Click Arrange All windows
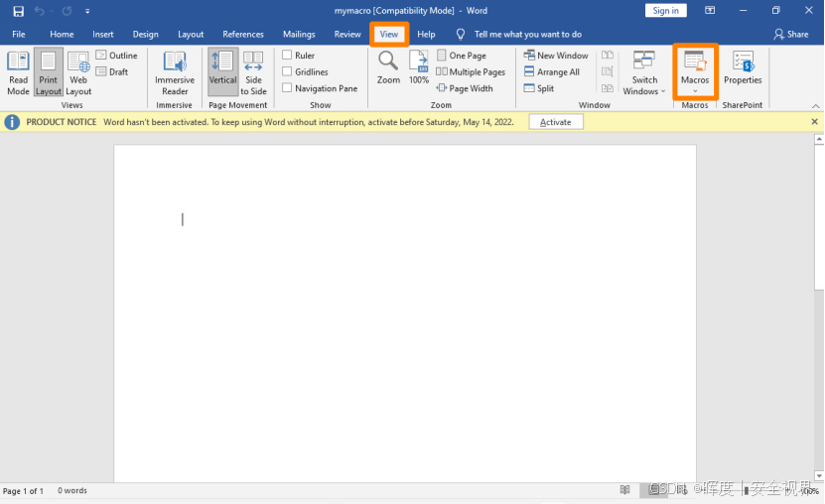The width and height of the screenshot is (825, 504). 552,72
